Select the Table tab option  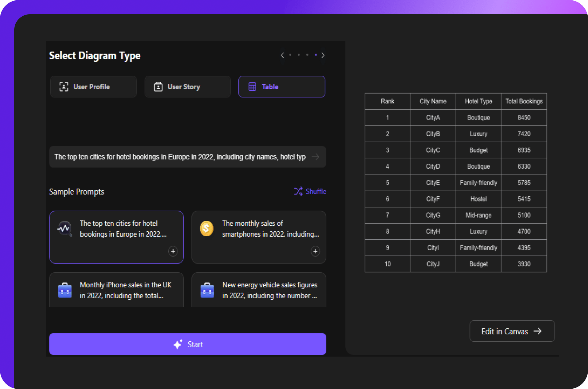(282, 87)
